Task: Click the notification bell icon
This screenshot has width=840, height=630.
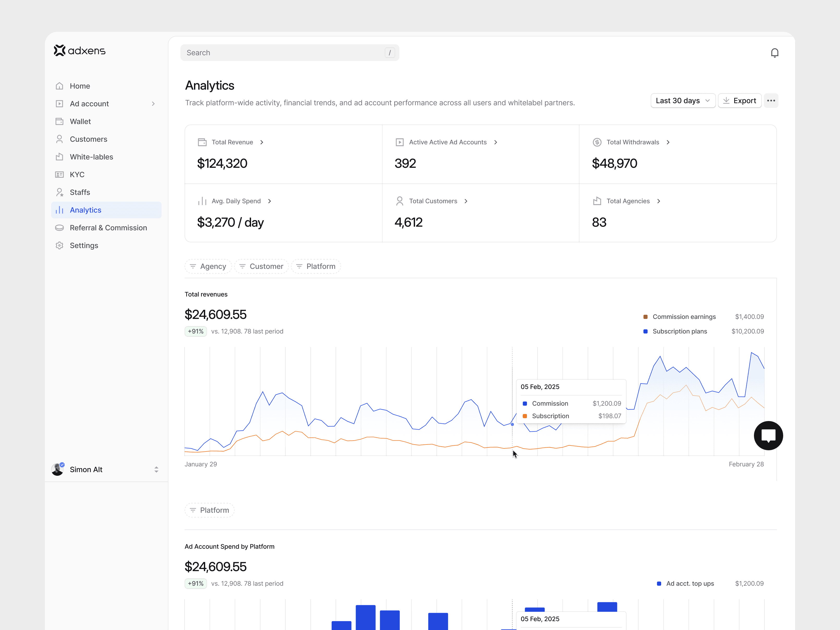Action: click(774, 53)
